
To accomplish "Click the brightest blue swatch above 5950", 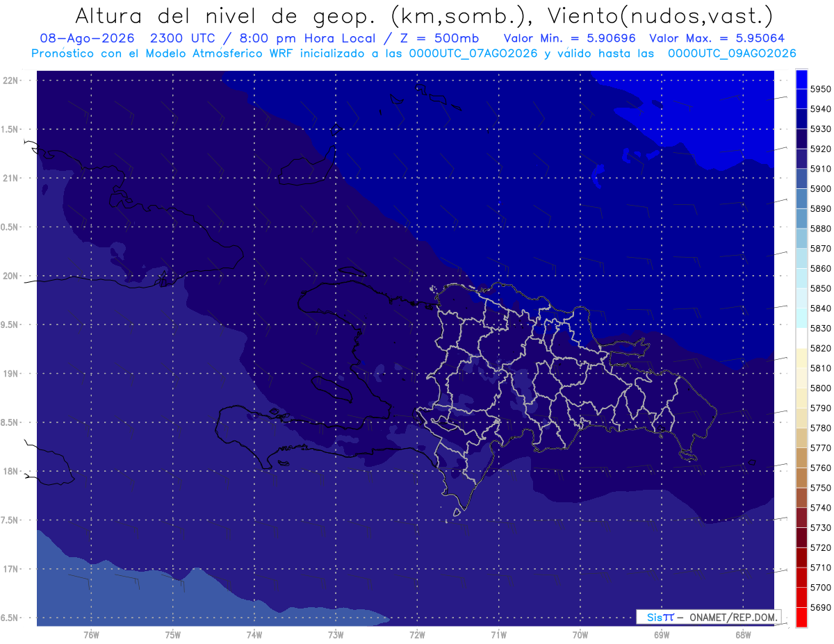I will pyautogui.click(x=801, y=79).
